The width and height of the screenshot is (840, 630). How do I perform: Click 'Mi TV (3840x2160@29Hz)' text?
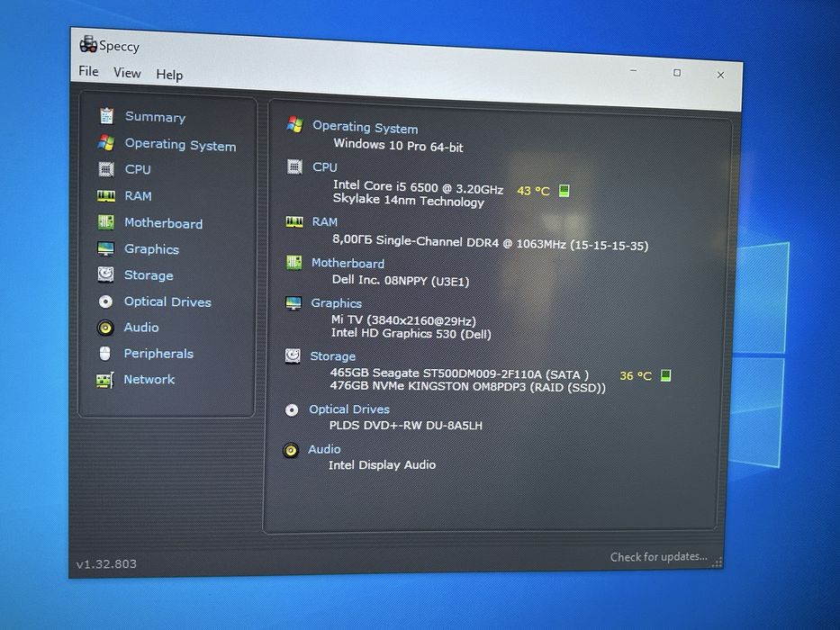403,320
